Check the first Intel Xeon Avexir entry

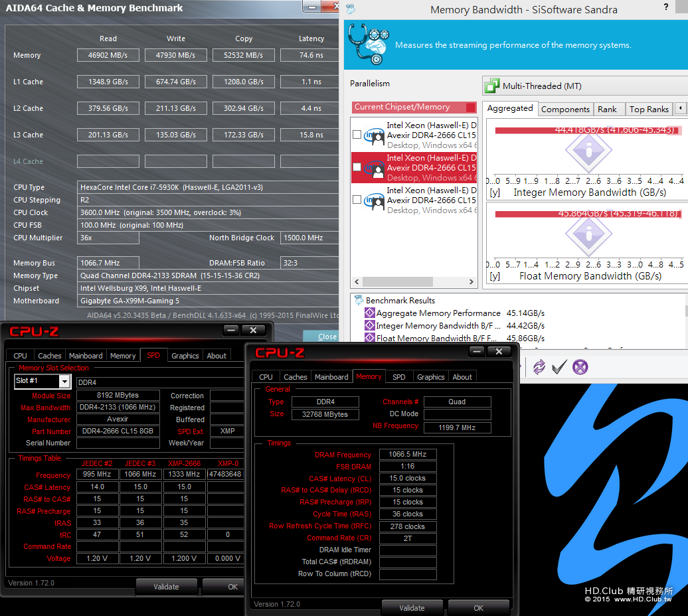click(357, 135)
